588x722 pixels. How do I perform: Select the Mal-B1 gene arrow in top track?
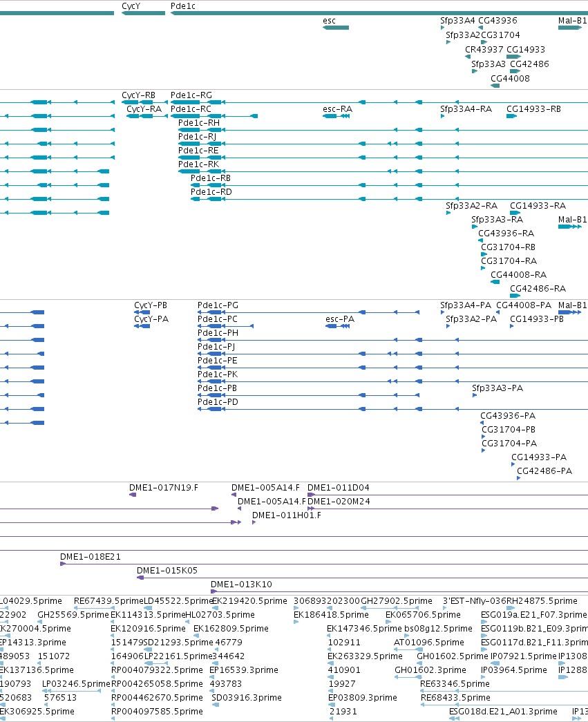tap(570, 28)
